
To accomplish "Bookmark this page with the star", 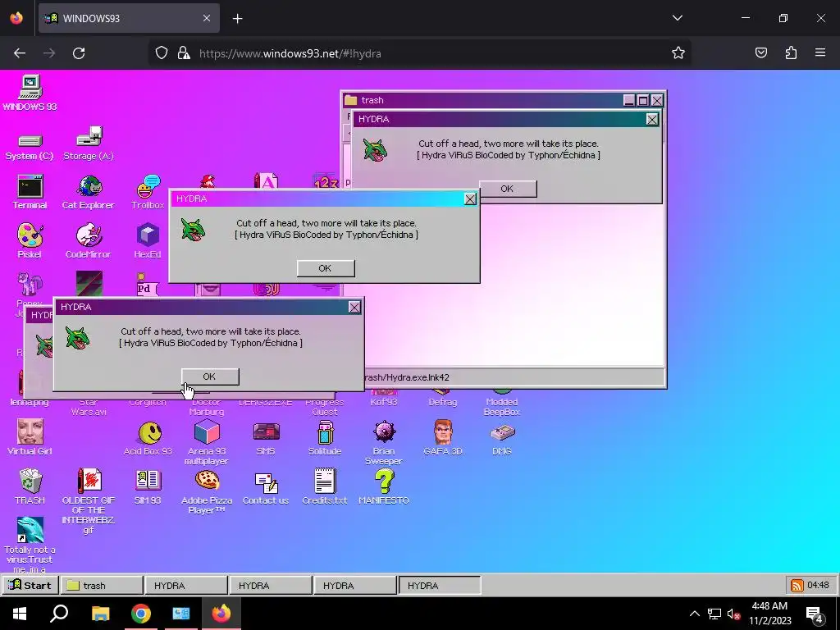I will point(678,53).
